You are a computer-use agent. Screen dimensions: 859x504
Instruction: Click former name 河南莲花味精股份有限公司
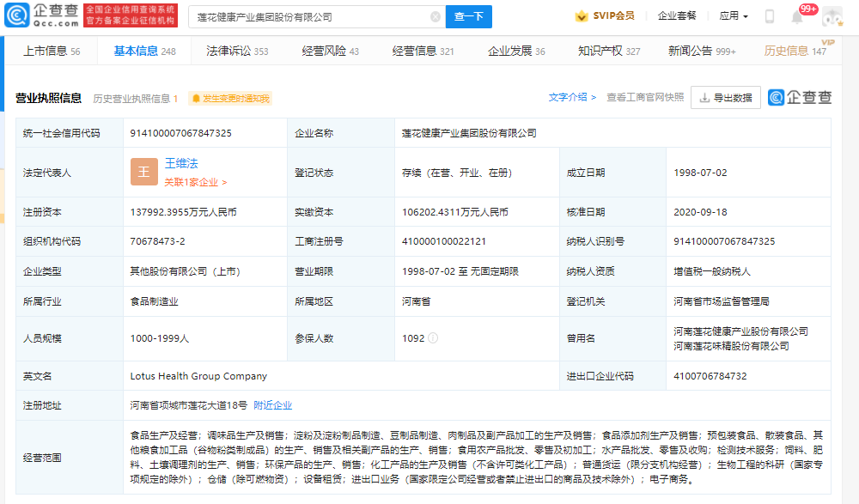coord(731,346)
